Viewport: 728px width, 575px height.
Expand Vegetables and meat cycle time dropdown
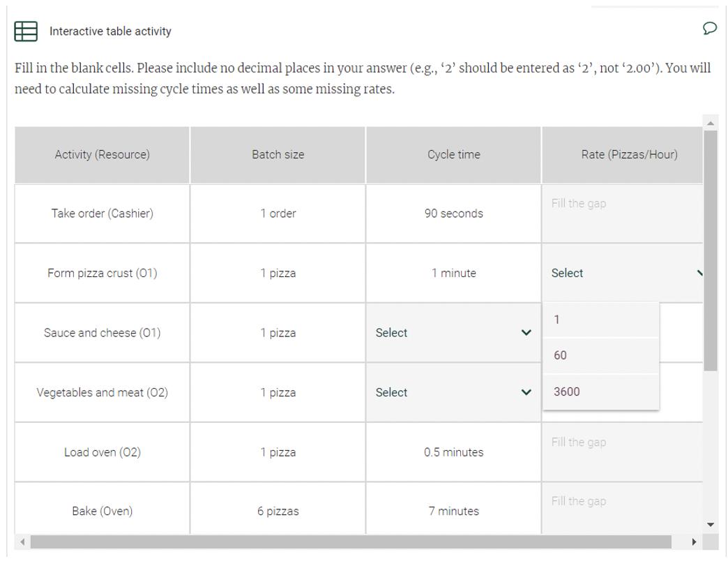453,392
